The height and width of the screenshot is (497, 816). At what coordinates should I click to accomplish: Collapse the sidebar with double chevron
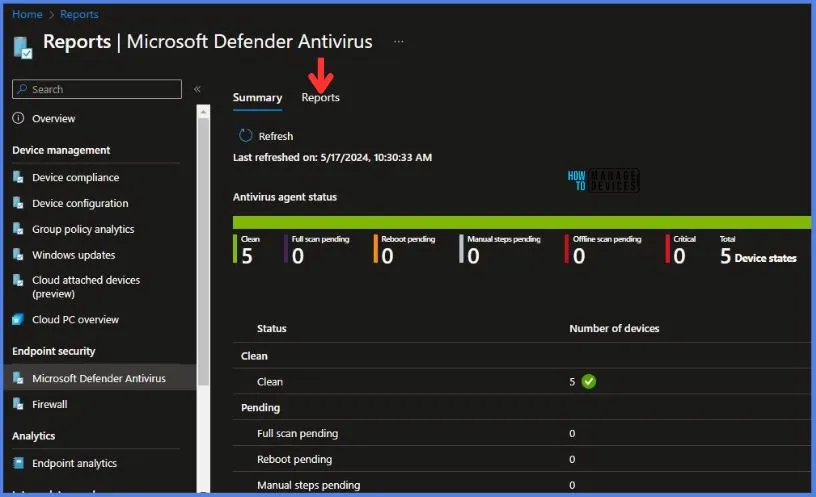point(197,89)
